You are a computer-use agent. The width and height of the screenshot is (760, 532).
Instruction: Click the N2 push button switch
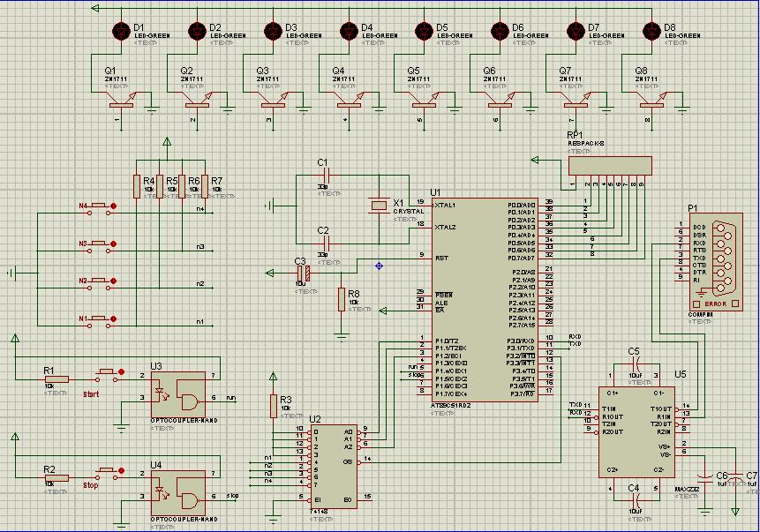101,284
